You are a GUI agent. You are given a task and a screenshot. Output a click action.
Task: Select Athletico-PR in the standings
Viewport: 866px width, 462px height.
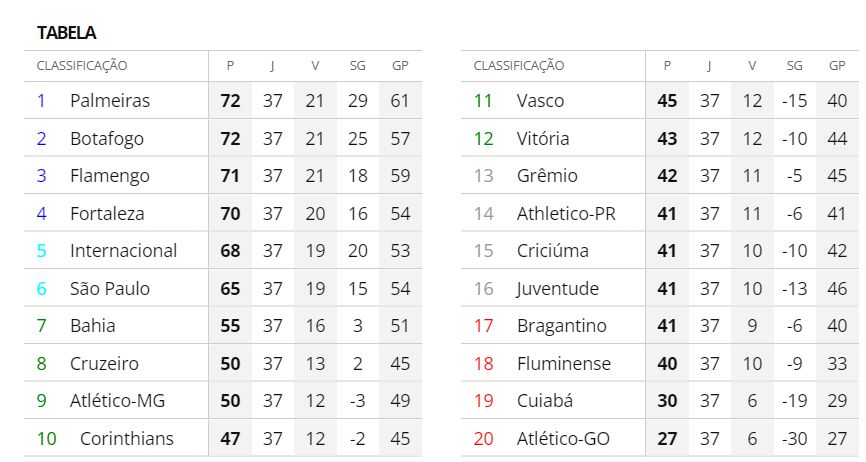point(566,214)
